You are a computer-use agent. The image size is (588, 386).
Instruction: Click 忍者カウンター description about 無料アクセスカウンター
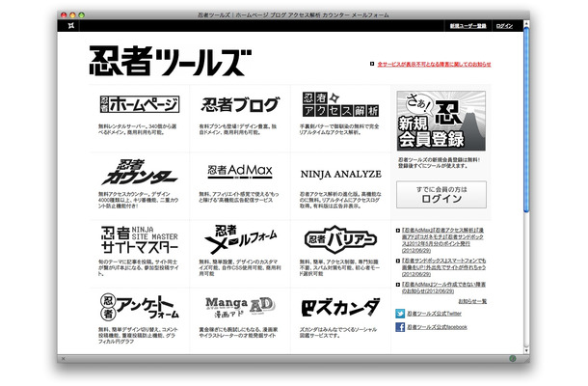(139, 200)
